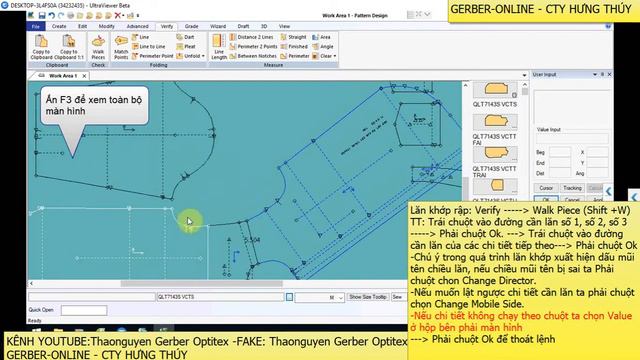640x360 pixels.
Task: Measure with Distance 2 Lines tool
Action: coord(251,37)
